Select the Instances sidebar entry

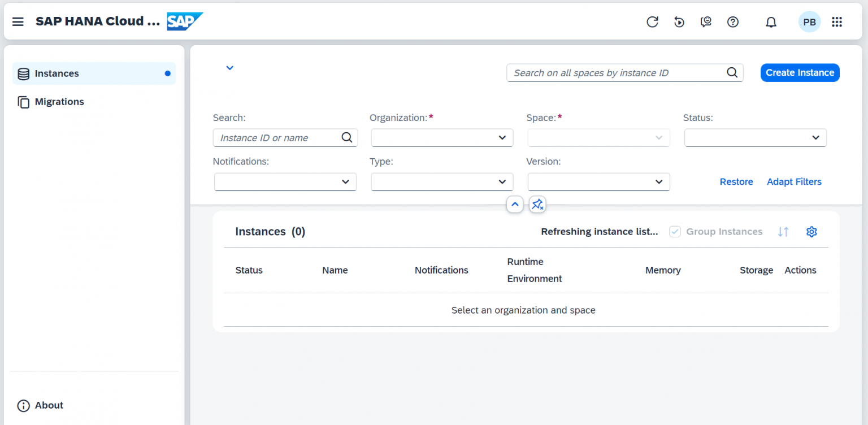(x=57, y=73)
